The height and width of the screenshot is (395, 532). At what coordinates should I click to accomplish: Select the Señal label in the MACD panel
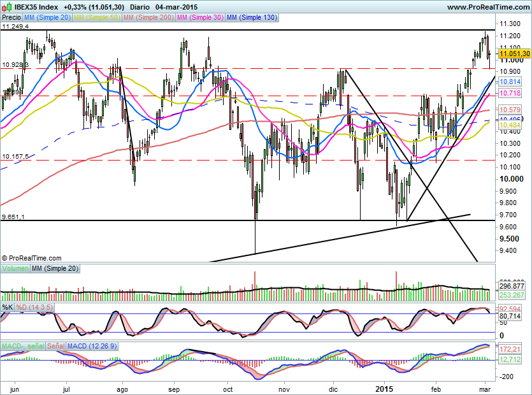(x=55, y=346)
